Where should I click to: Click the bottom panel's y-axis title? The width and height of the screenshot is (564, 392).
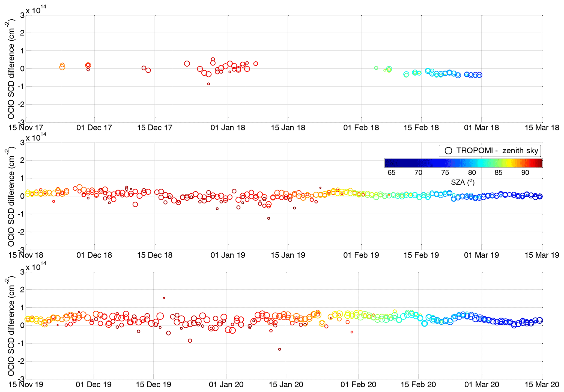11,326
